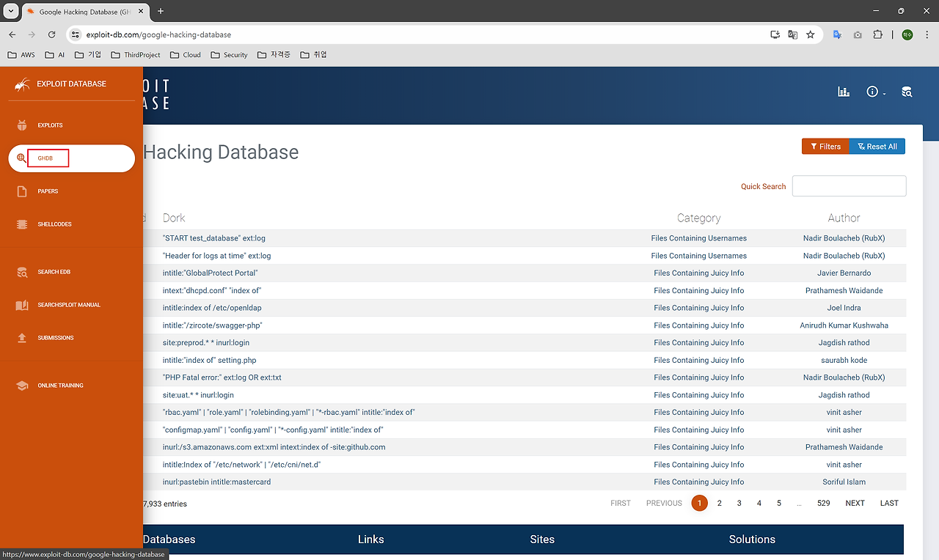The height and width of the screenshot is (560, 939).
Task: Sort the table by Category column header
Action: tap(698, 218)
